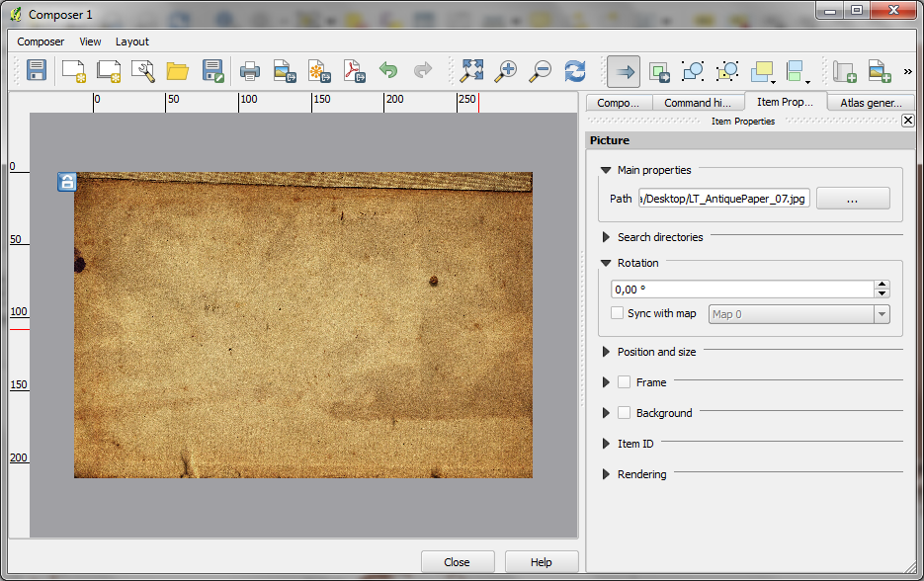Click the Help button
The image size is (924, 581).
[541, 562]
